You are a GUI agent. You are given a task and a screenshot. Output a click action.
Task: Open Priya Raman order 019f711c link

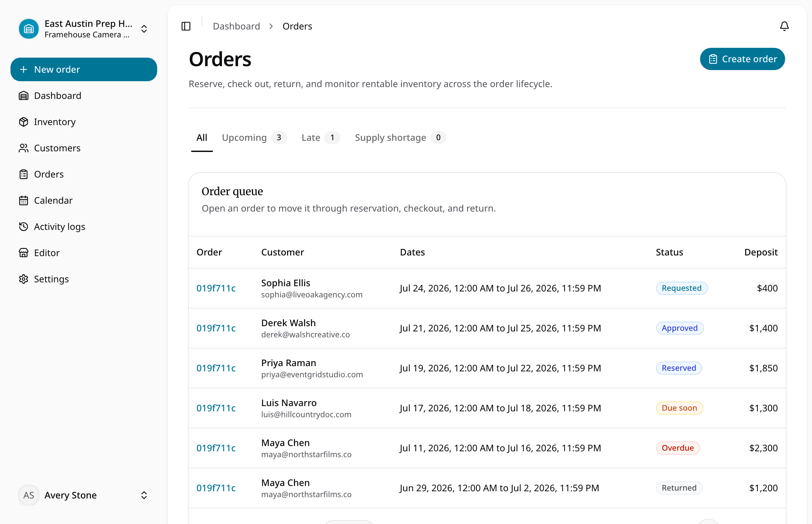pos(216,368)
